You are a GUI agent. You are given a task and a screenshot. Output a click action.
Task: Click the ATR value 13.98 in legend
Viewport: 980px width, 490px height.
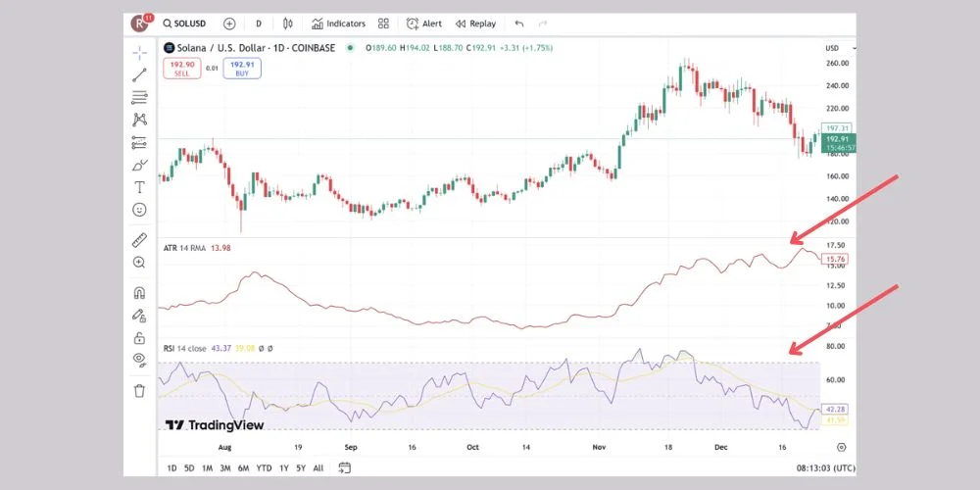click(220, 248)
